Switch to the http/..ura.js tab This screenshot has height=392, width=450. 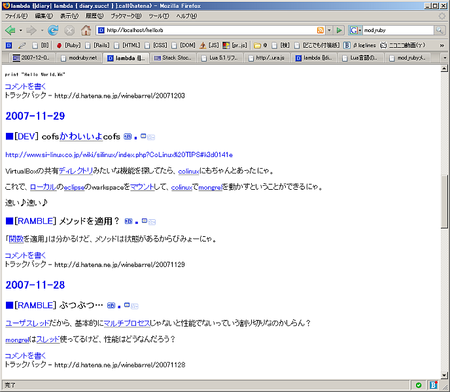[x=267, y=58]
